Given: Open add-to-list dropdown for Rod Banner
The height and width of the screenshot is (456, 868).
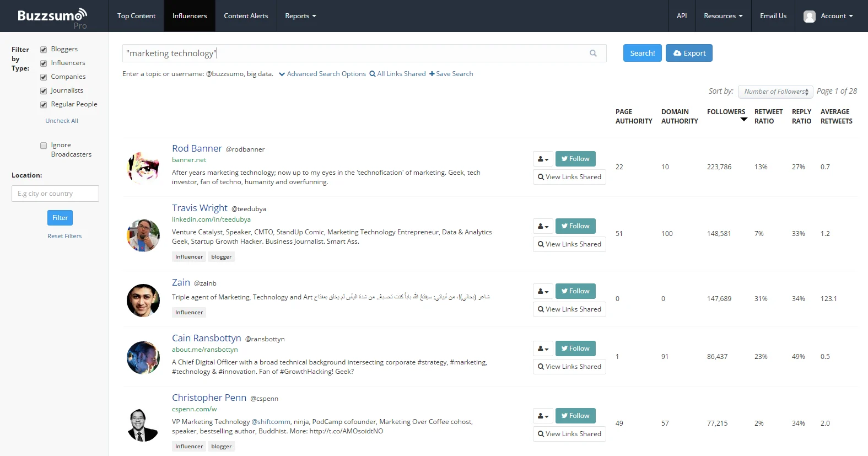Looking at the screenshot, I should [x=543, y=159].
